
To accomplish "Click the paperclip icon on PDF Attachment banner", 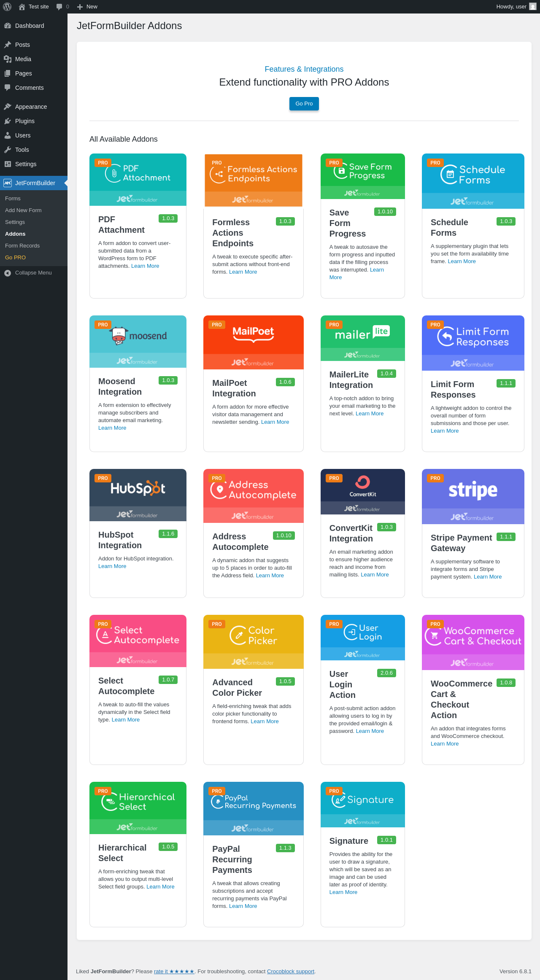I will click(113, 173).
